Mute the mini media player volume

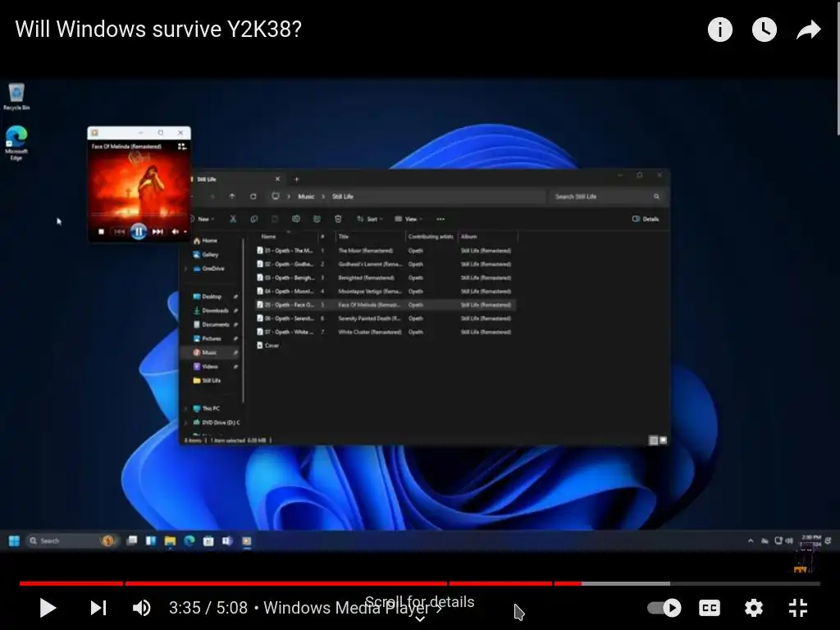(x=176, y=231)
